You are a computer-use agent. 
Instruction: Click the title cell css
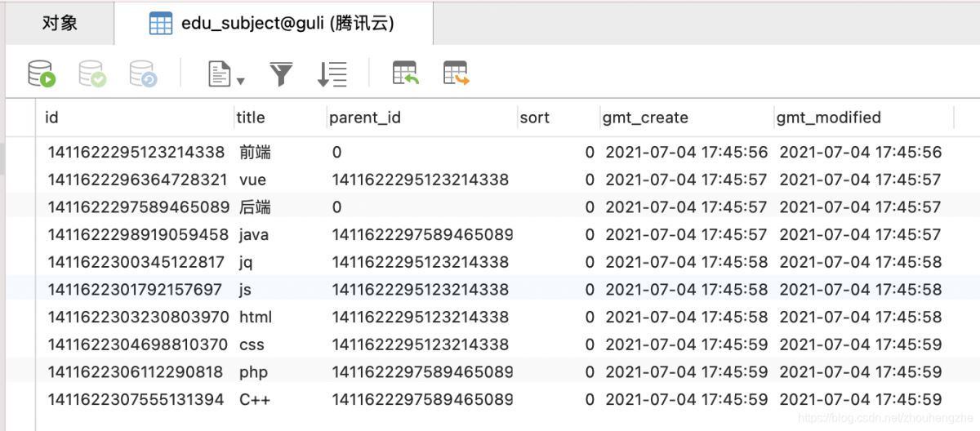point(252,345)
